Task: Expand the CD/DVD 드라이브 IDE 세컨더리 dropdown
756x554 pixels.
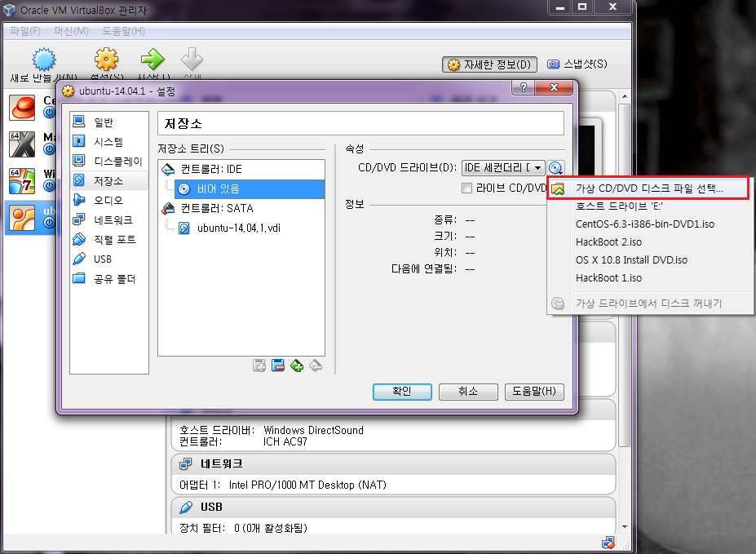Action: click(503, 167)
